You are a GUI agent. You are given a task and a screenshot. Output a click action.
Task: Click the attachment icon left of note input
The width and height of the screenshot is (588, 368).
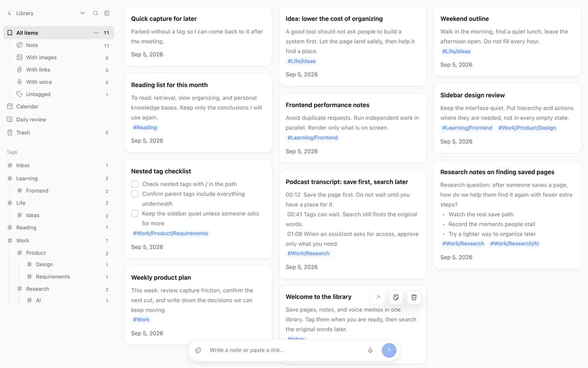pyautogui.click(x=198, y=350)
